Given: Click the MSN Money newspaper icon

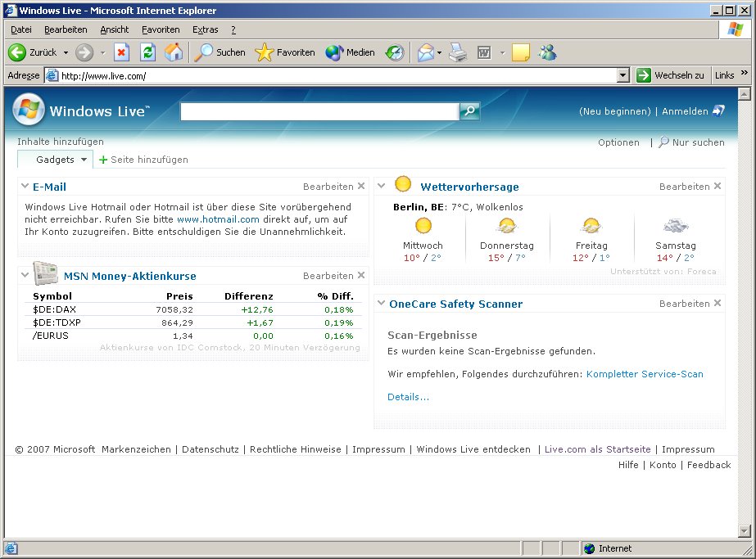Looking at the screenshot, I should coord(45,273).
